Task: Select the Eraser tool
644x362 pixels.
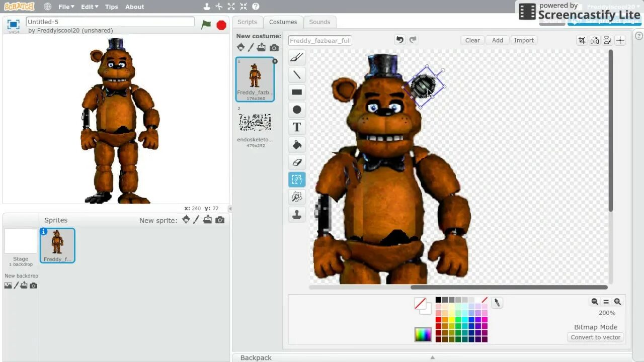Action: point(297,162)
